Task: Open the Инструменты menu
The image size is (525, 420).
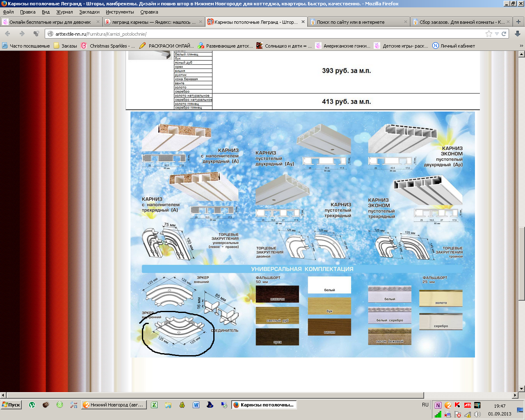Action: (120, 12)
